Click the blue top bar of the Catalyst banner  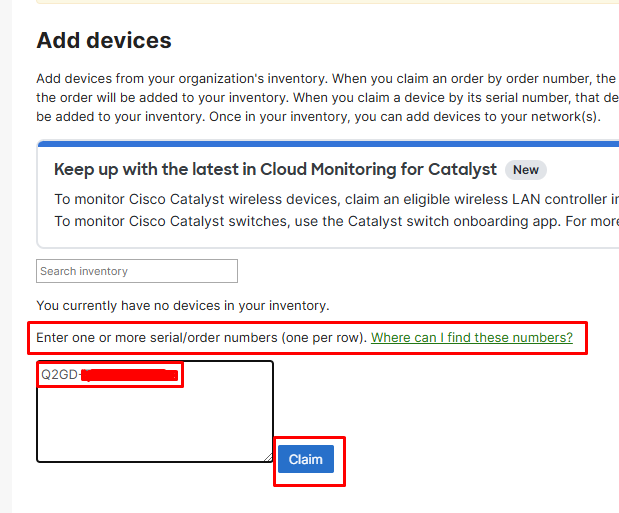[328, 143]
